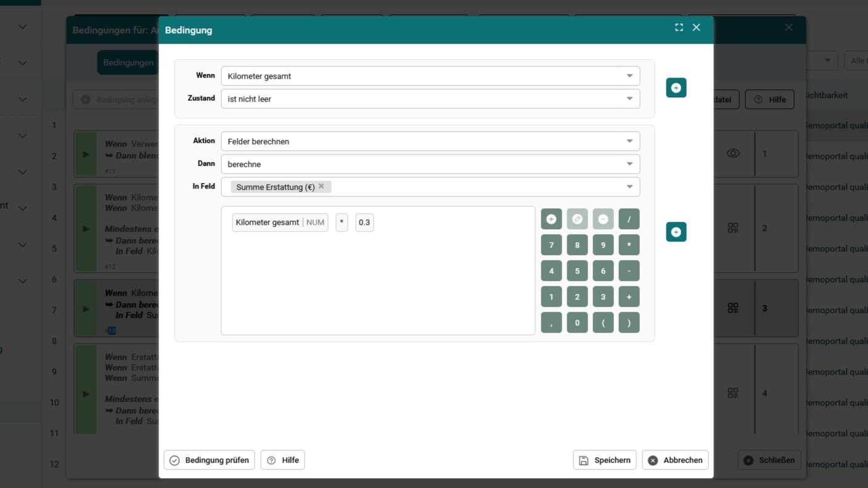
Task: Toggle the eye icon for rule 1
Action: point(733,153)
